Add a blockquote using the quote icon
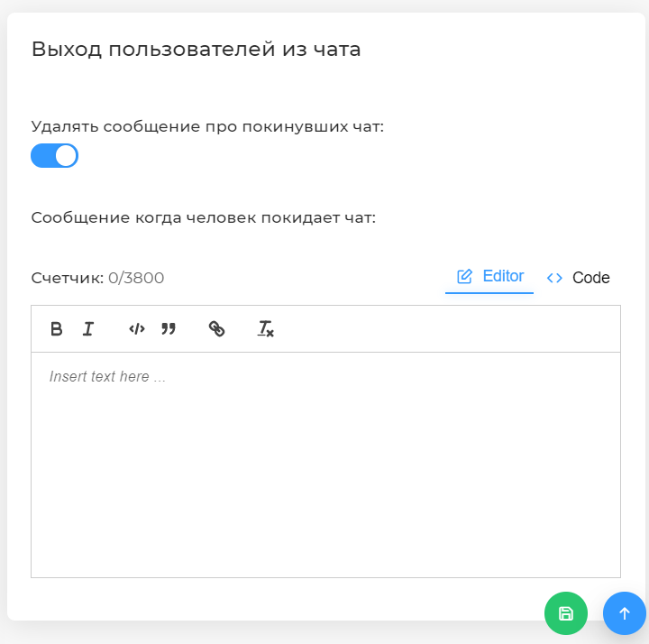Image resolution: width=649 pixels, height=644 pixels. 169,329
